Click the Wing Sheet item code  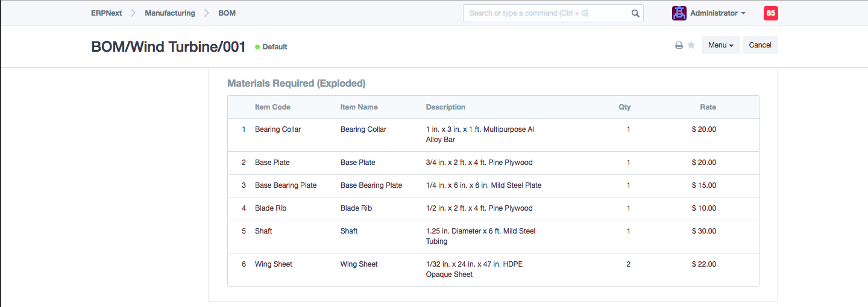tap(274, 264)
